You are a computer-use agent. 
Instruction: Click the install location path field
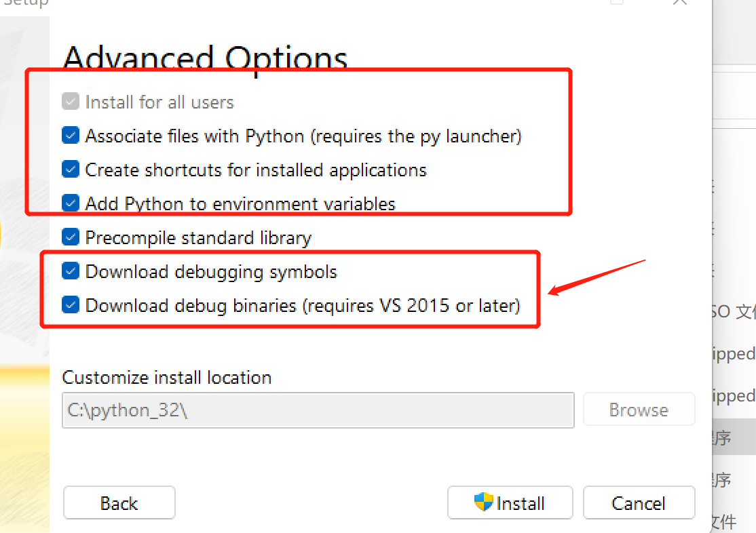(x=318, y=410)
